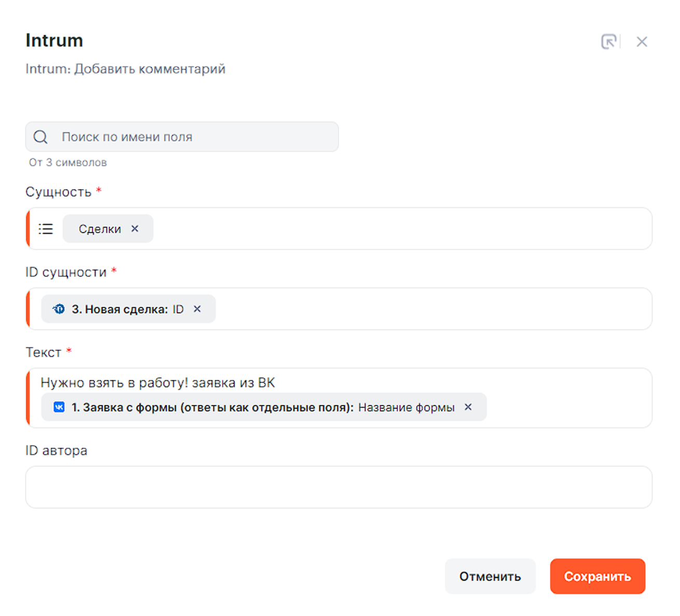Click the VK icon in Текст tag

coord(59,407)
